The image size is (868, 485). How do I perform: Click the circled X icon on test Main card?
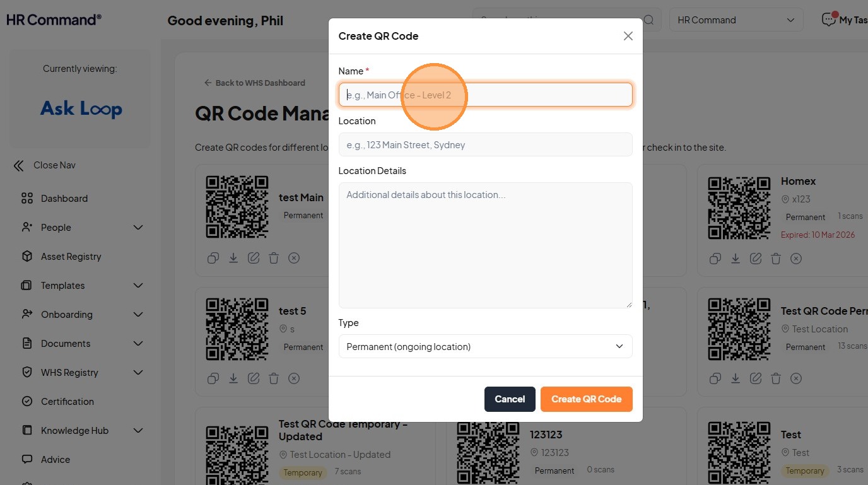294,257
